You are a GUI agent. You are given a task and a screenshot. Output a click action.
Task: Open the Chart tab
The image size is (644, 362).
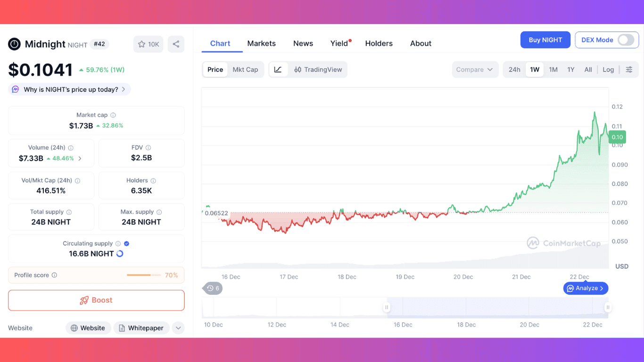(x=220, y=43)
